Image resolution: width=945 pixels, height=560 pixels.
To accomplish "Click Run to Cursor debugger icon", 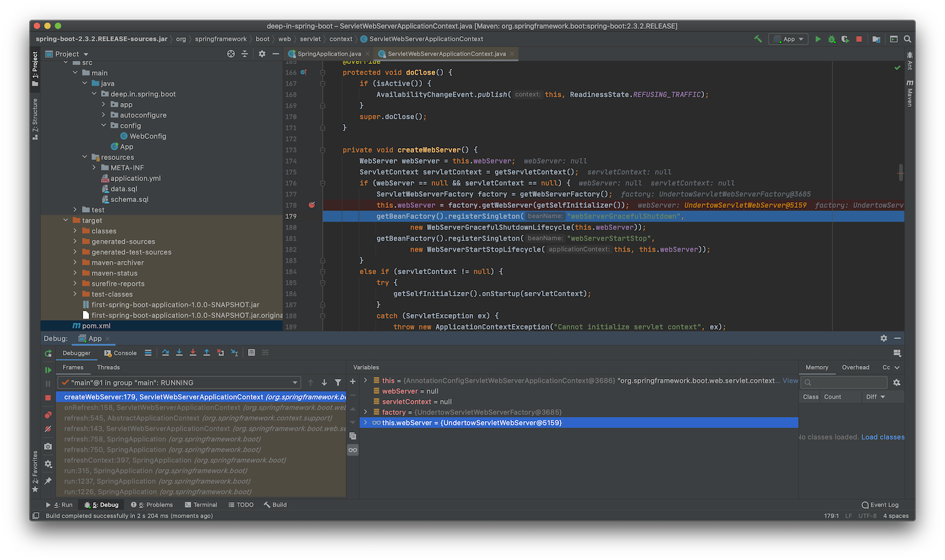I will click(x=234, y=353).
